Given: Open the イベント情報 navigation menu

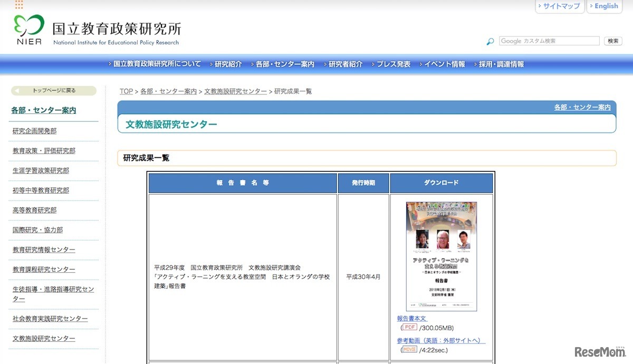Looking at the screenshot, I should [x=445, y=64].
